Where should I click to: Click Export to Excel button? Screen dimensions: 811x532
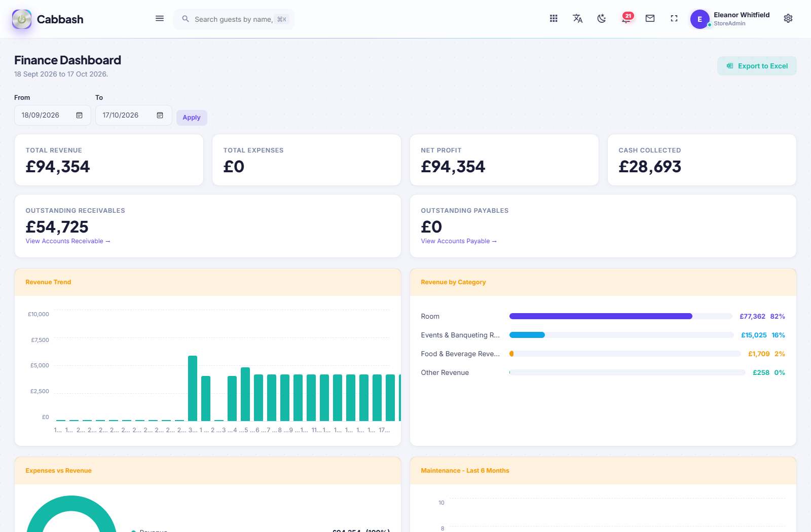click(757, 66)
